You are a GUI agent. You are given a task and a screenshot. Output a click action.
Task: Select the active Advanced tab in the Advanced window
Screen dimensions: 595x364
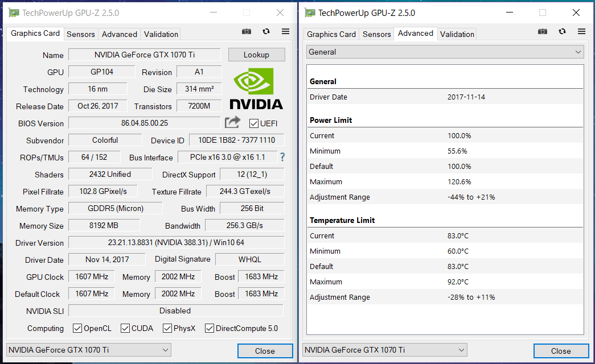point(416,34)
